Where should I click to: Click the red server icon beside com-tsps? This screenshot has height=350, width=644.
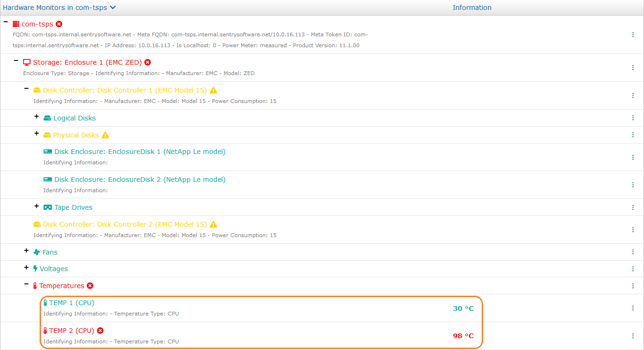16,24
